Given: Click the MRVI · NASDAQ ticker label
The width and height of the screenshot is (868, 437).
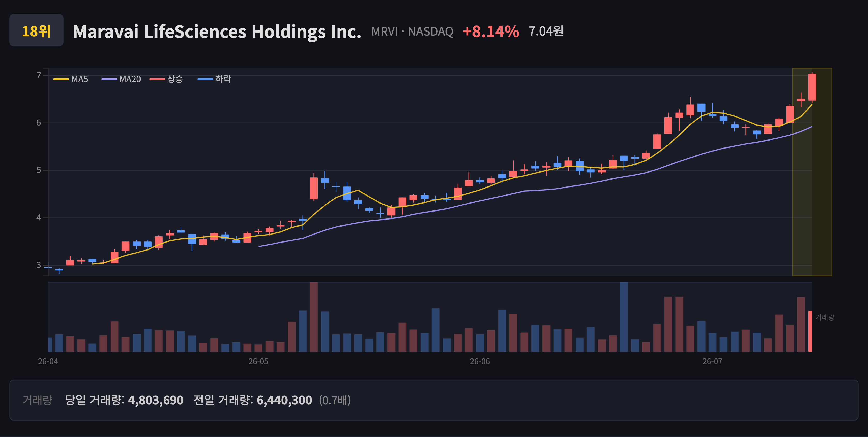Looking at the screenshot, I should tap(412, 31).
